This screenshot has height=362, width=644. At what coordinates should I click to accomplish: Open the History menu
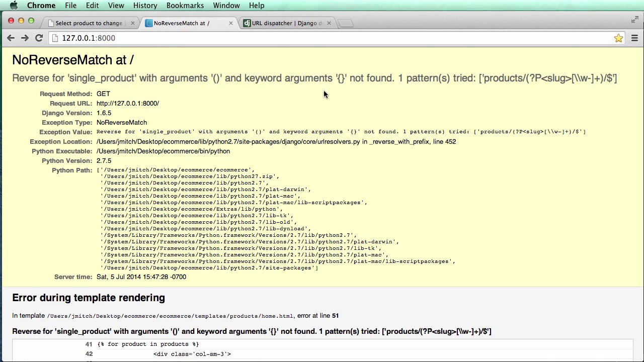(145, 6)
